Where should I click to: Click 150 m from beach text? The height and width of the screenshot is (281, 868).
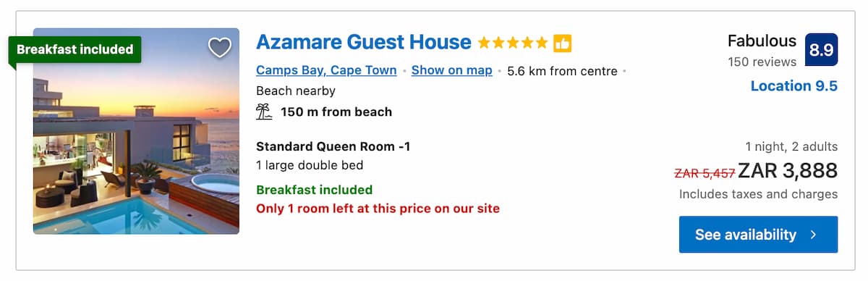pos(336,112)
